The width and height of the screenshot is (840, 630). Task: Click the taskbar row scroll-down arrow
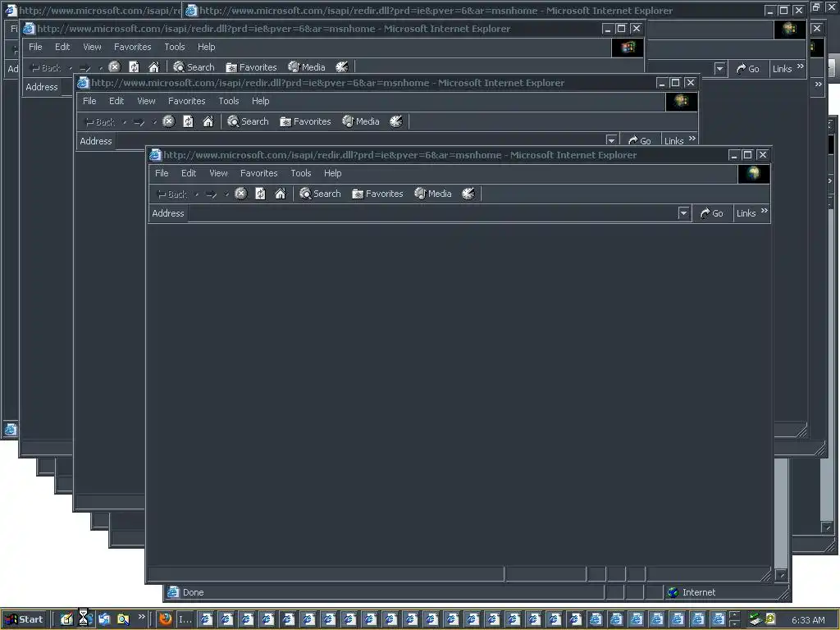(x=734, y=623)
